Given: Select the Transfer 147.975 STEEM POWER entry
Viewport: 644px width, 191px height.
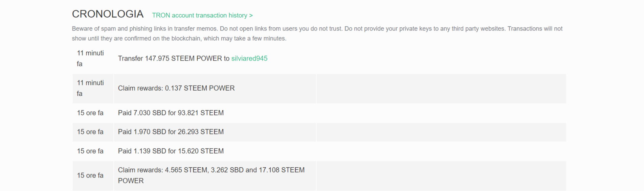Looking at the screenshot, I should (193, 58).
